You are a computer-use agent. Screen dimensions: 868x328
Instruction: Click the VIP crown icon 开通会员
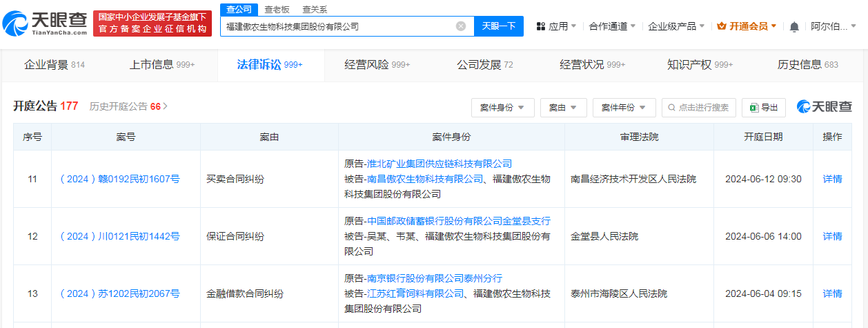pyautogui.click(x=722, y=26)
